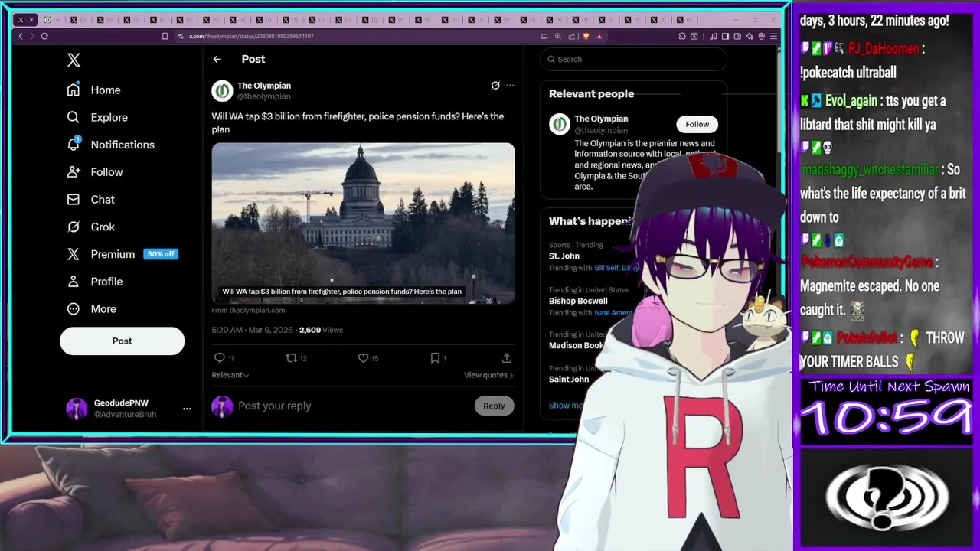980x551 pixels.
Task: Click the Grok icon on the post
Action: coord(495,86)
